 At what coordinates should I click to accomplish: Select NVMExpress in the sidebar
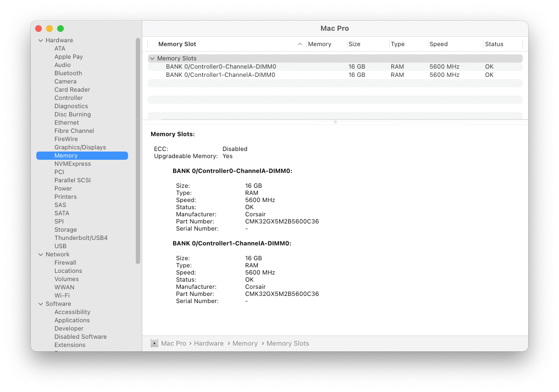click(x=73, y=164)
